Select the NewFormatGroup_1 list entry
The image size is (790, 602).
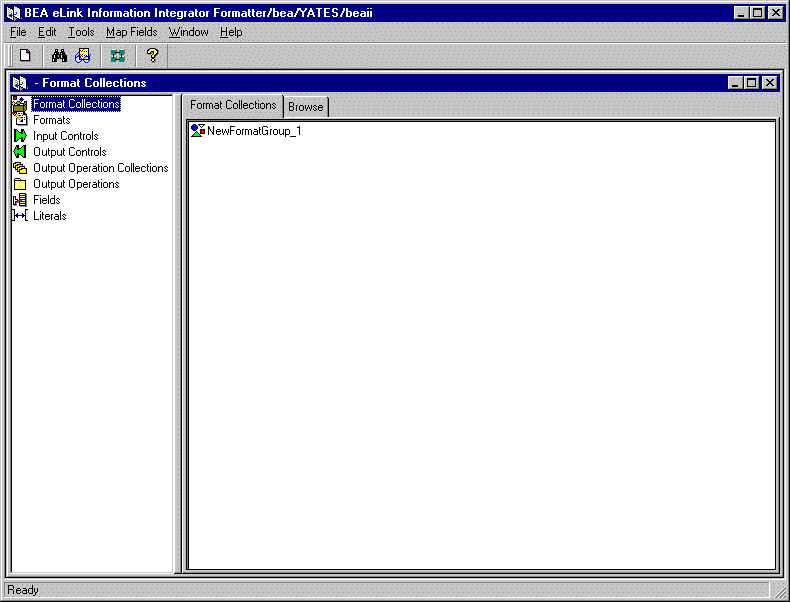point(254,131)
